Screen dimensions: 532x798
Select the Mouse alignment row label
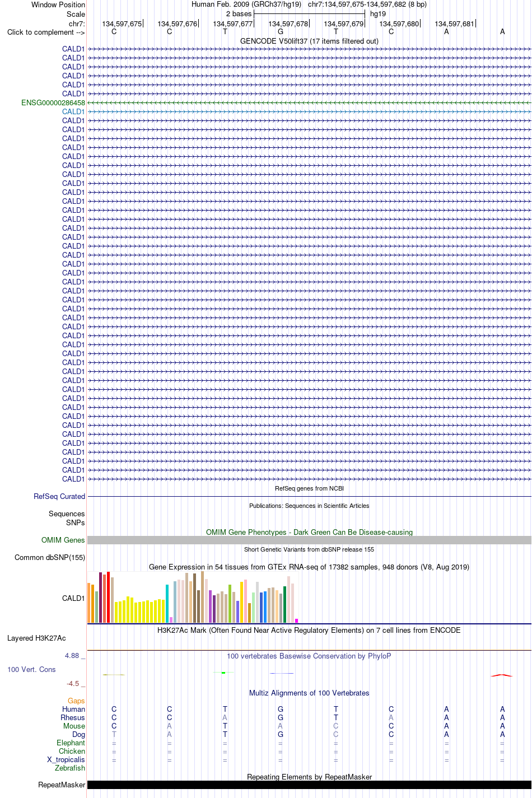(74, 726)
